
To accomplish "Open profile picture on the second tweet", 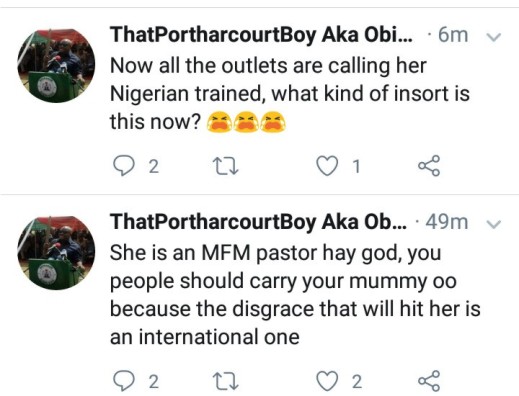I will tap(56, 253).
